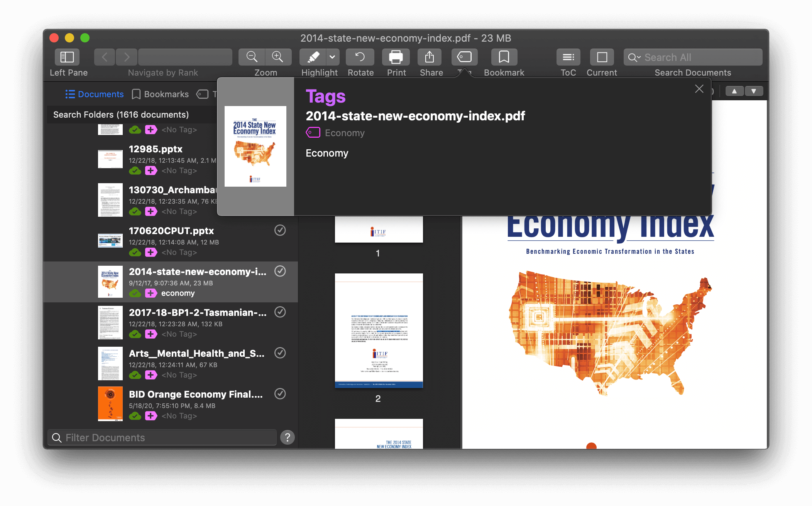Add a Bookmark from the toolbar
Viewport: 812px width, 506px height.
(x=504, y=57)
